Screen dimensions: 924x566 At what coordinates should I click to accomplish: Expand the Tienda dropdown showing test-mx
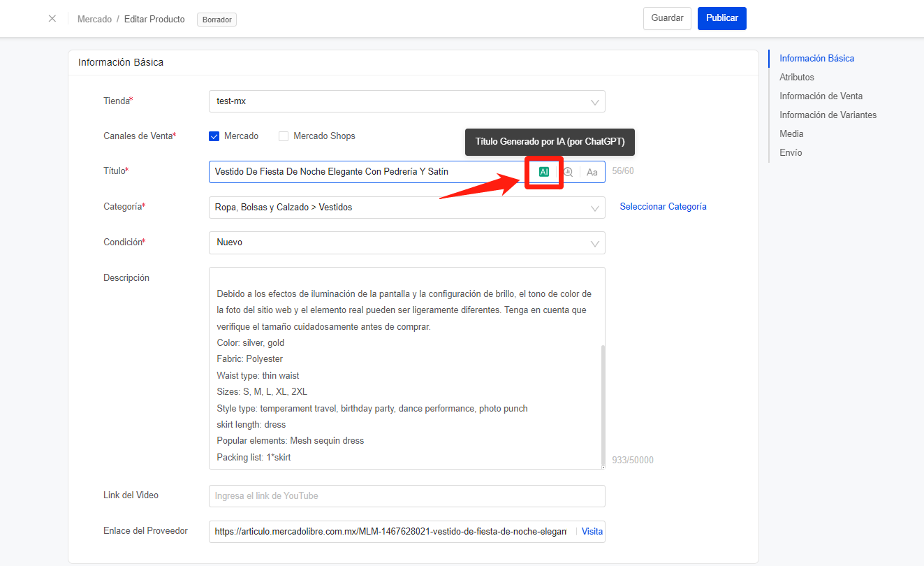click(x=406, y=101)
